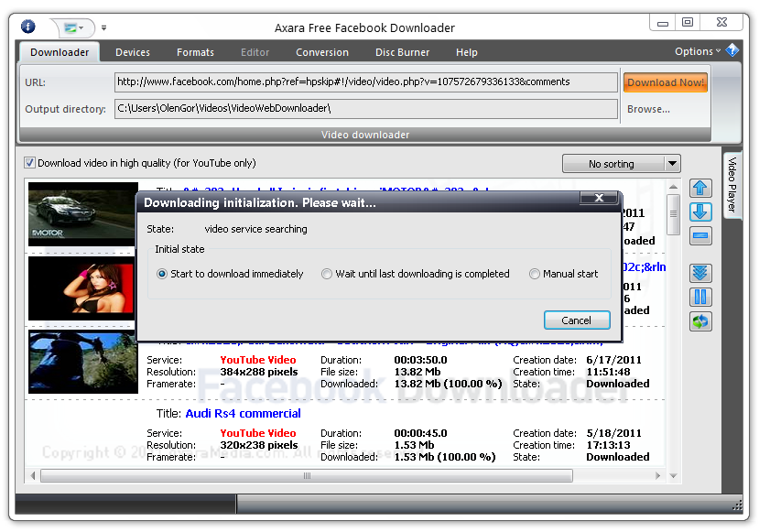The width and height of the screenshot is (759, 532).
Task: Toggle high quality YouTube download checkbox
Action: pos(29,163)
